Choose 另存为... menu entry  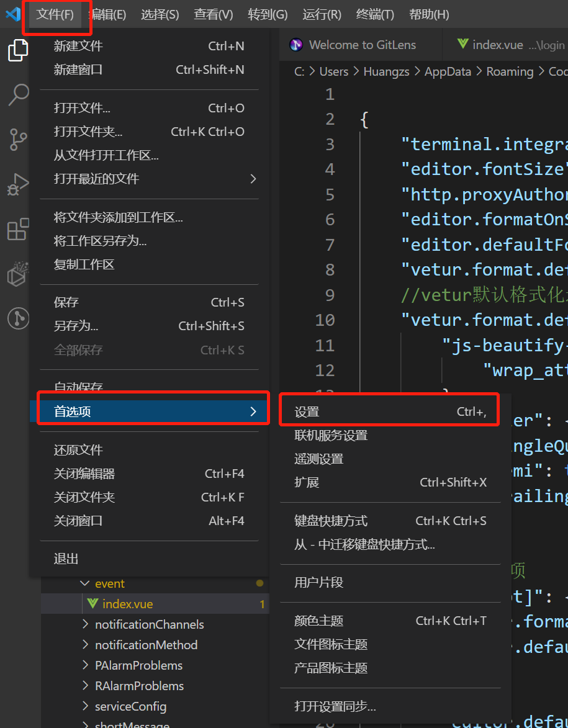[149, 326]
